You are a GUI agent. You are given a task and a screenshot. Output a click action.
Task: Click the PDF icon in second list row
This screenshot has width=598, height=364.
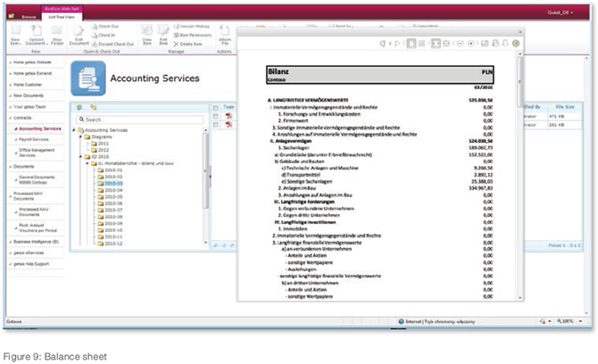(x=228, y=125)
